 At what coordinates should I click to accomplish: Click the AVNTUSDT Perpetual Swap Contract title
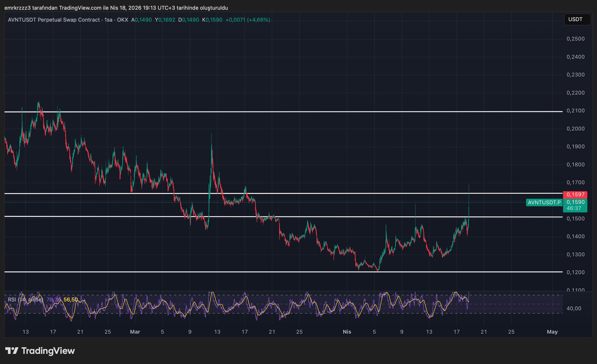(54, 20)
